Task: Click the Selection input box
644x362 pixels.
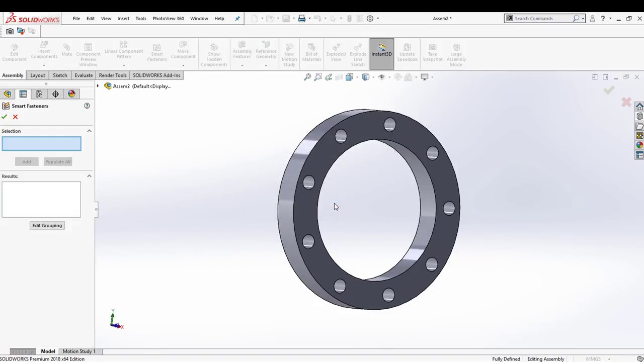Action: [41, 144]
